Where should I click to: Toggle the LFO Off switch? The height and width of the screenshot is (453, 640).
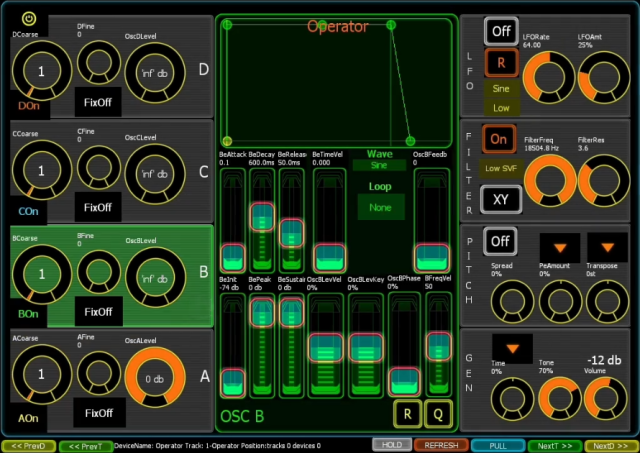click(501, 31)
